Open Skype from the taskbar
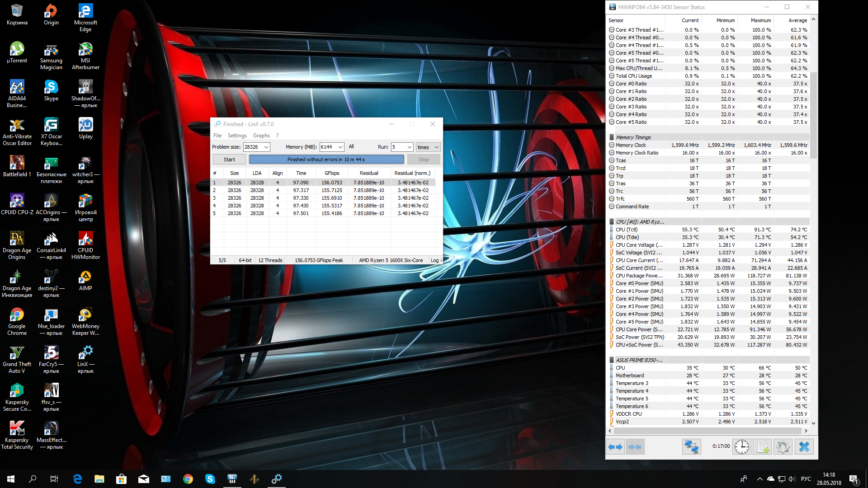The width and height of the screenshot is (868, 488). [210, 479]
